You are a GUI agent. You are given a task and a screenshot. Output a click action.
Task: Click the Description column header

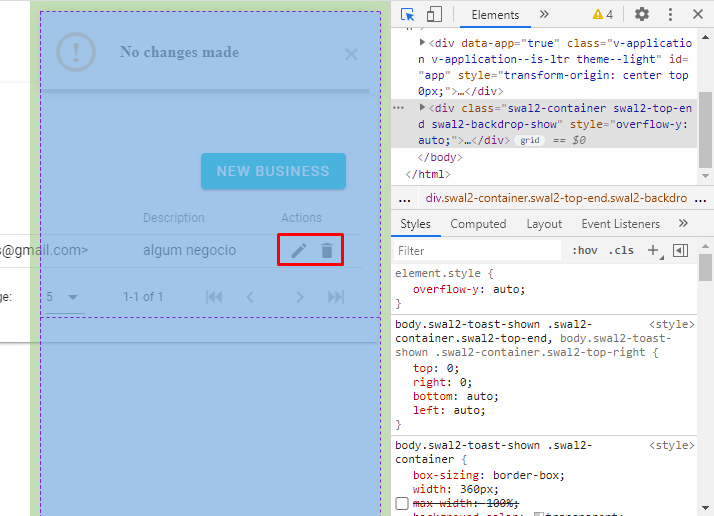pyautogui.click(x=173, y=218)
